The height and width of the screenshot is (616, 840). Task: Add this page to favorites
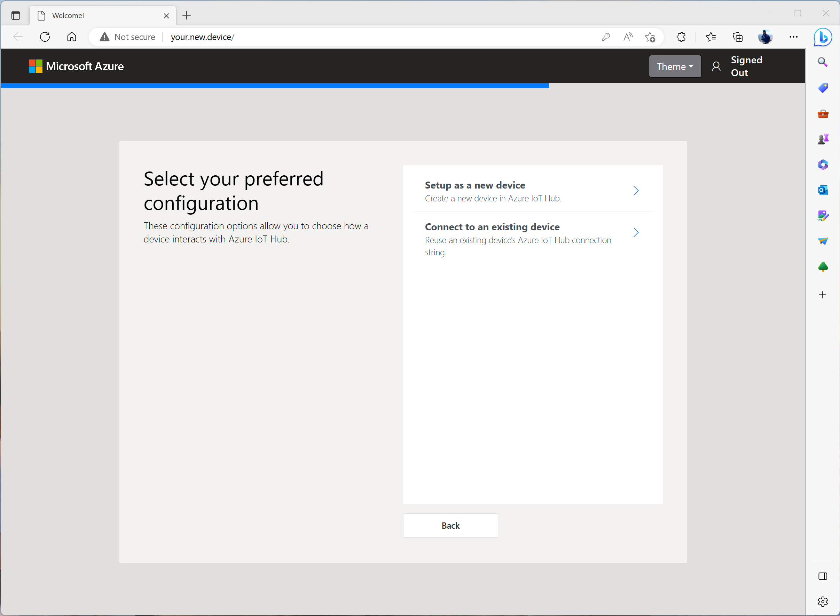[650, 37]
